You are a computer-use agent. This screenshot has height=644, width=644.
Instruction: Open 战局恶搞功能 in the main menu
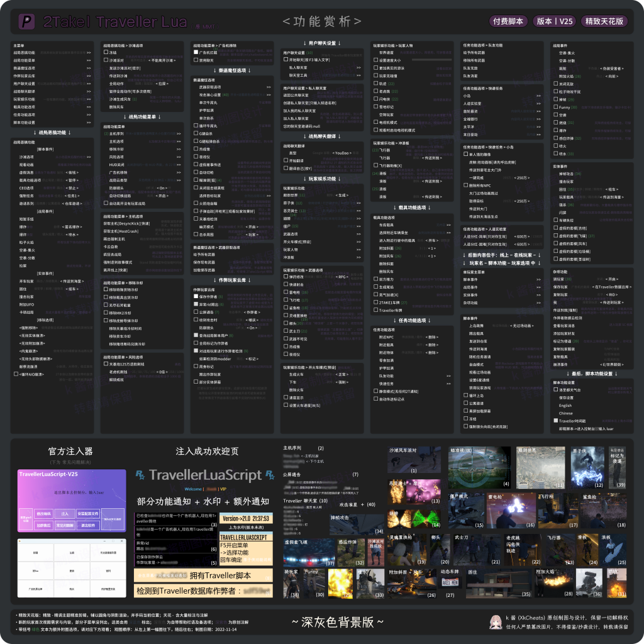point(52,53)
